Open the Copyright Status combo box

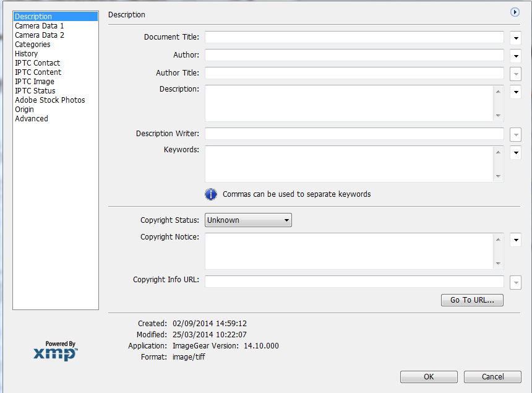click(248, 220)
